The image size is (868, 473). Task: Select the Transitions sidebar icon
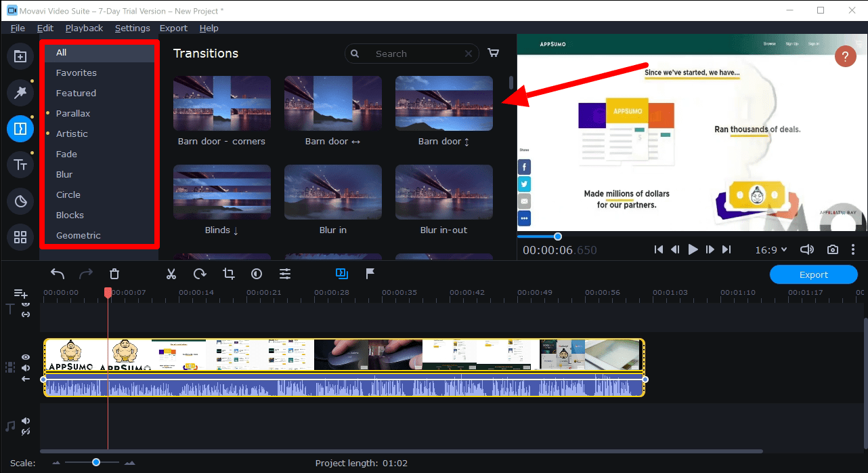pyautogui.click(x=20, y=128)
